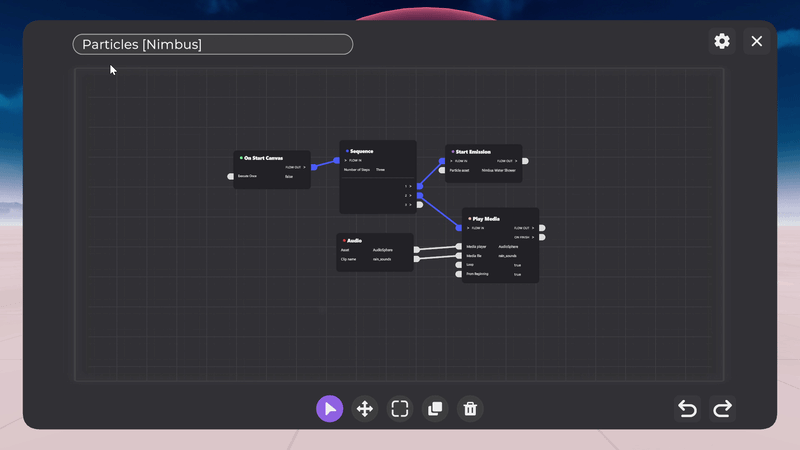Click Start Emission Flow In port

[442, 161]
